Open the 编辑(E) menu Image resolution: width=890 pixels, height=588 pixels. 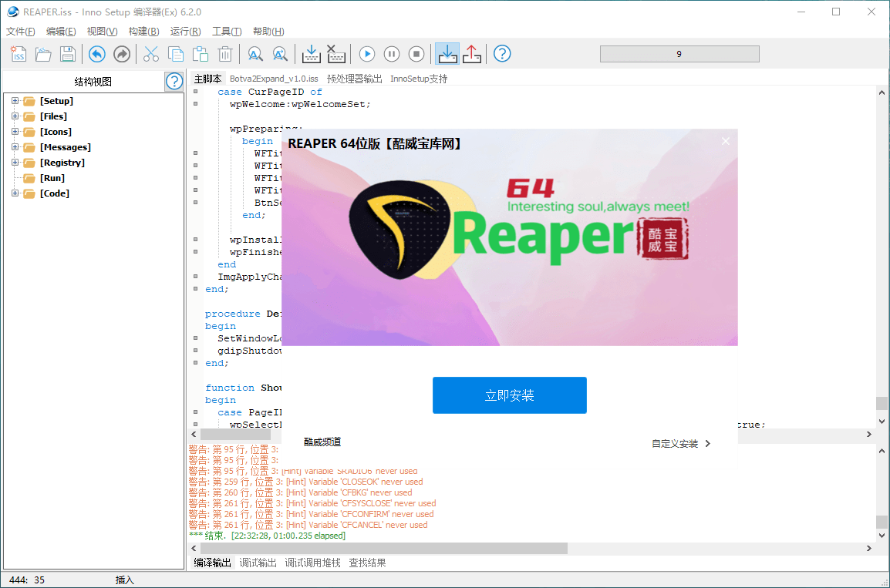61,31
